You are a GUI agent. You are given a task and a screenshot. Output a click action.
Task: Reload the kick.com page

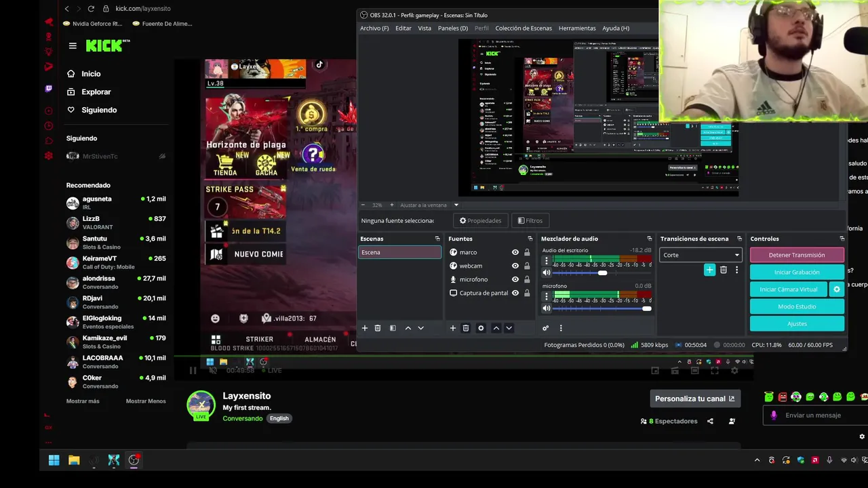click(x=92, y=9)
